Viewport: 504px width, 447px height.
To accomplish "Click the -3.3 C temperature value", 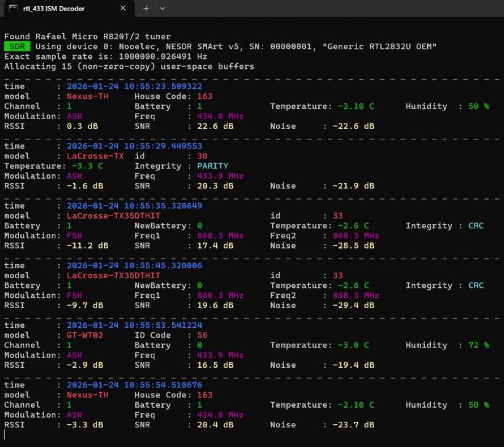I will point(87,166).
